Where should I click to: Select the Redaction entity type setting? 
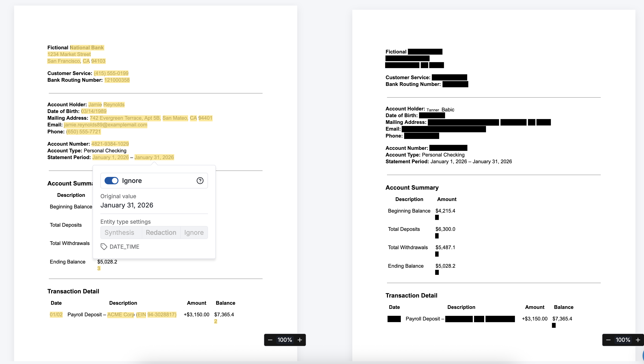click(161, 232)
